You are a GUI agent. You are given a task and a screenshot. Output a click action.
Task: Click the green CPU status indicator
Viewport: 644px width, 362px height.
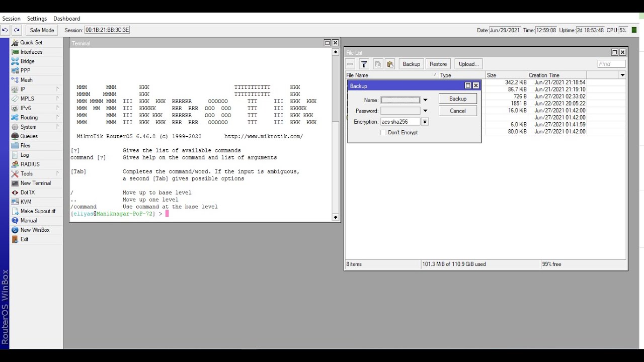point(634,30)
